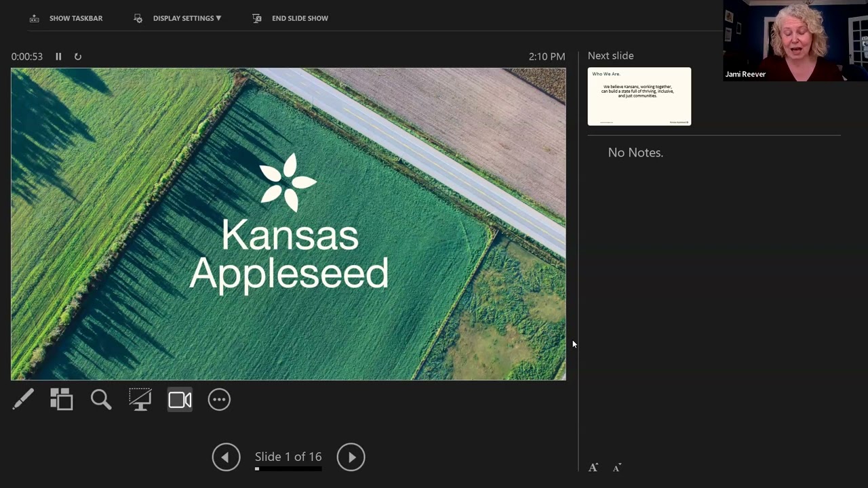Advance to the next slide
Screen dimensions: 868x488
[351, 457]
